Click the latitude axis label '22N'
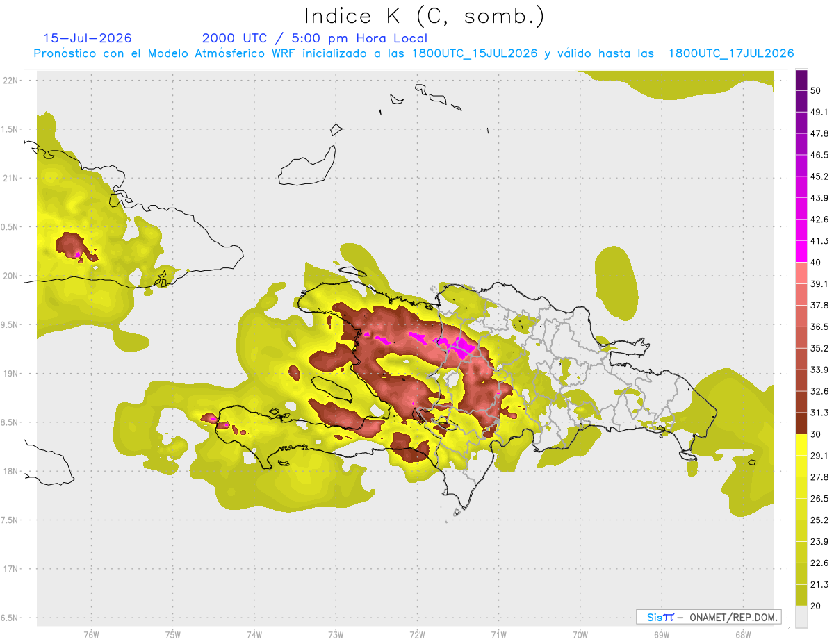Image resolution: width=834 pixels, height=644 pixels. click(x=10, y=81)
